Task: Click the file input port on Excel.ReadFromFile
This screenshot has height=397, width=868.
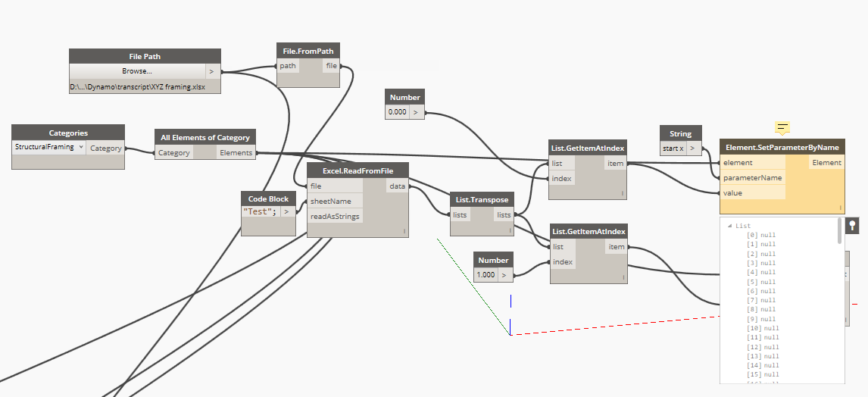Action: pos(336,186)
